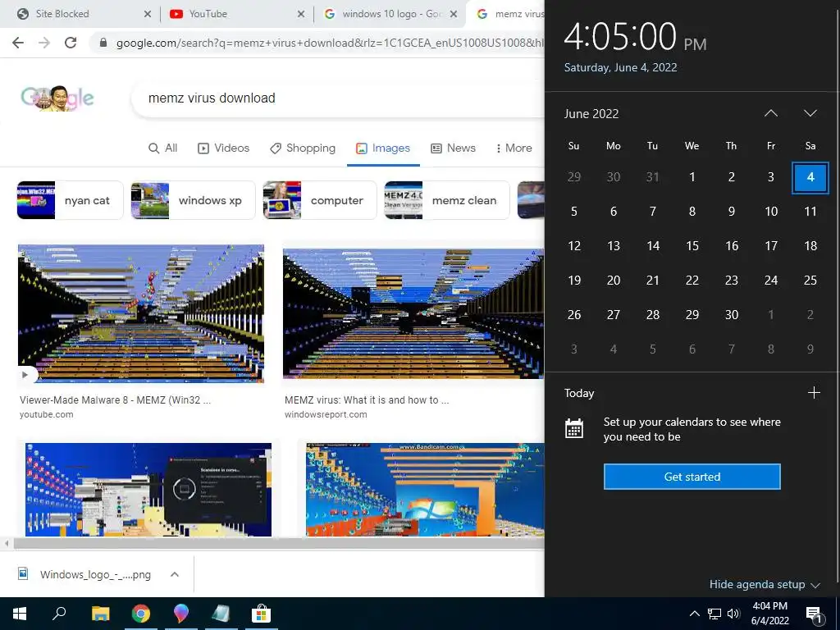The height and width of the screenshot is (630, 840).
Task: Open the Bandicam MEMZ image thumbnail
Action: tap(425, 490)
